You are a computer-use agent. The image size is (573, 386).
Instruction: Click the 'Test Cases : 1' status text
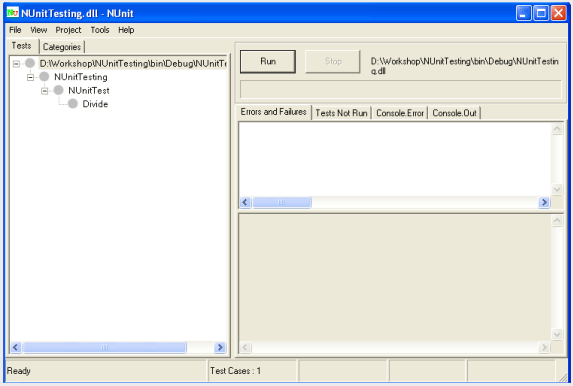pyautogui.click(x=235, y=371)
